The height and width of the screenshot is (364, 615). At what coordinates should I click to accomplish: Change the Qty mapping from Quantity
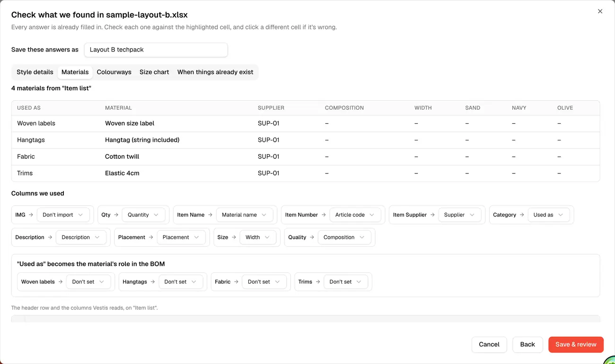[144, 215]
